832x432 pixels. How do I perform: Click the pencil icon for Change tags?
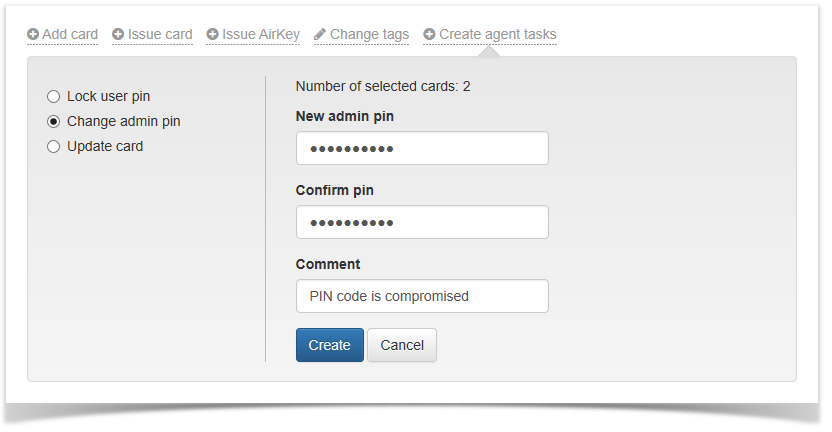320,35
